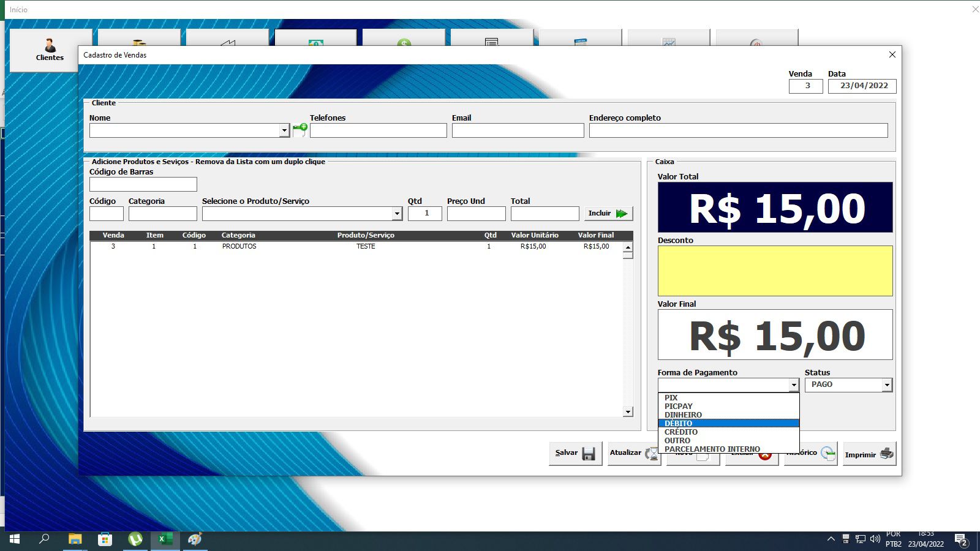Collapse the Forma de Pagamento dropdown arrow
Viewport: 980px width, 551px height.
(793, 385)
